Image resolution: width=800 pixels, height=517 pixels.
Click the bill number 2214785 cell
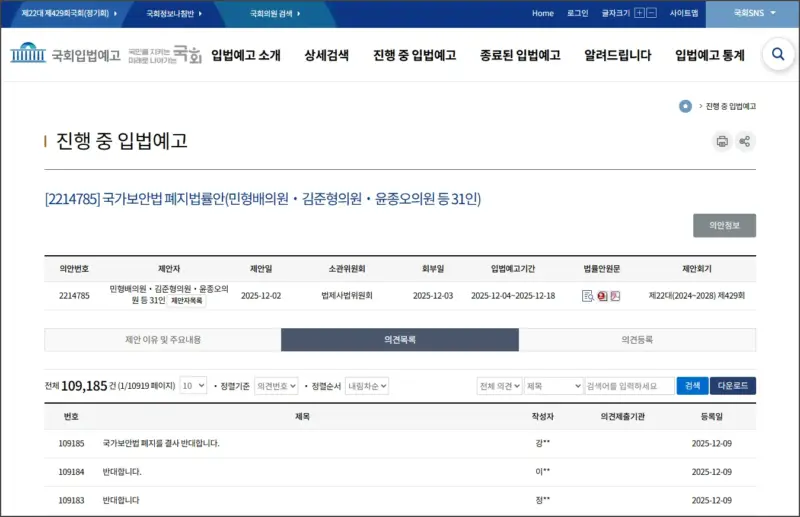tap(74, 296)
